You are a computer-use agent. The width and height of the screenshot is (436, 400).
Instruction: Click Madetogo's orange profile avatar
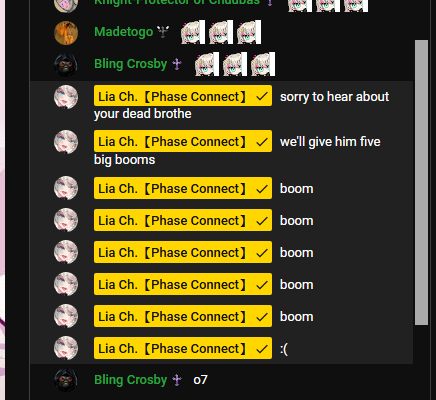(x=66, y=33)
